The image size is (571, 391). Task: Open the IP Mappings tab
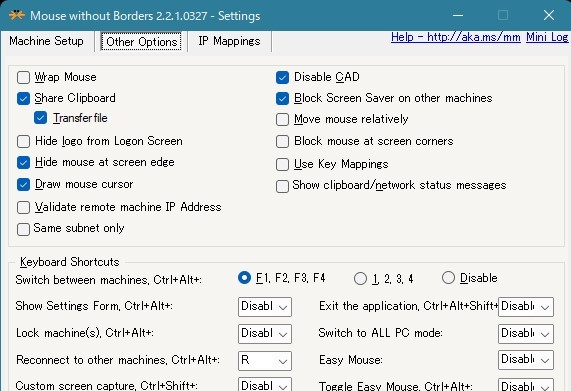(x=229, y=41)
